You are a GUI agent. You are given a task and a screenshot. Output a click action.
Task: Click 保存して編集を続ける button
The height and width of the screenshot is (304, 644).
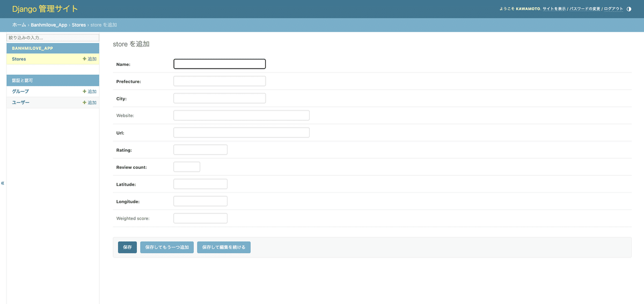point(224,247)
